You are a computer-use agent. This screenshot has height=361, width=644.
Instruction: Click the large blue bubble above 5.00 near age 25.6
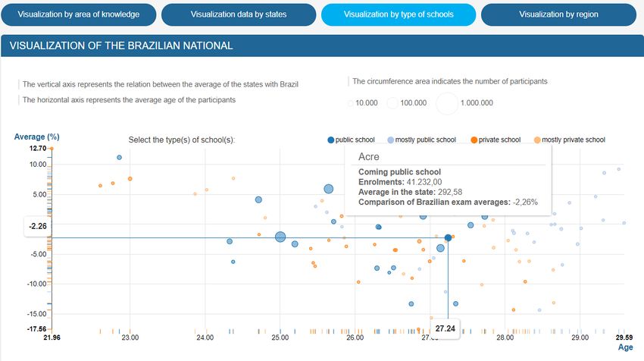pos(329,189)
